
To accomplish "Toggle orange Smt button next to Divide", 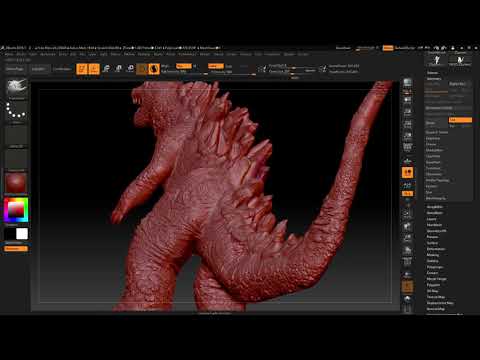I will (x=460, y=120).
